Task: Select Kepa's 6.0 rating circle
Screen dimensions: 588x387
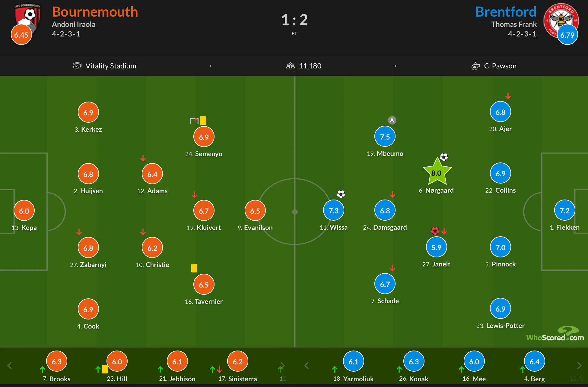Action: click(24, 211)
